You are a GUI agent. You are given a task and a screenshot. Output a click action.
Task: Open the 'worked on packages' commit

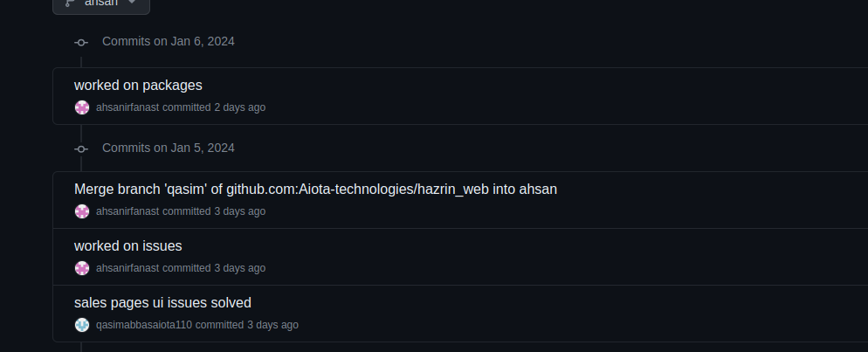(138, 86)
